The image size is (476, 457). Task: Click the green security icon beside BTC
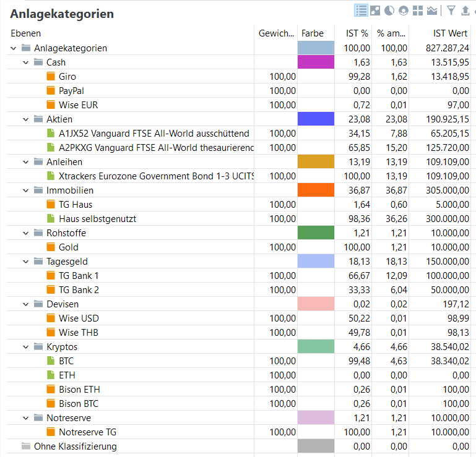[51, 361]
